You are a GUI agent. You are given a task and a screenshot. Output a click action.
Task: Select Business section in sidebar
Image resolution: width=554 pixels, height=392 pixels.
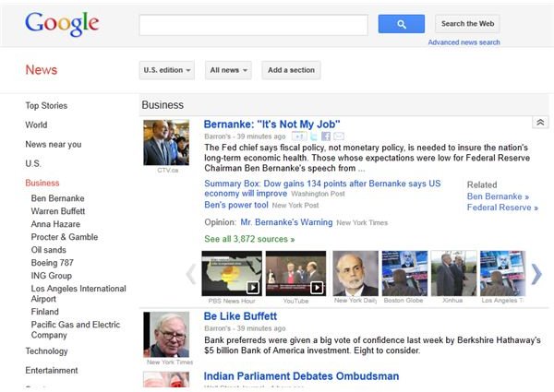point(42,183)
